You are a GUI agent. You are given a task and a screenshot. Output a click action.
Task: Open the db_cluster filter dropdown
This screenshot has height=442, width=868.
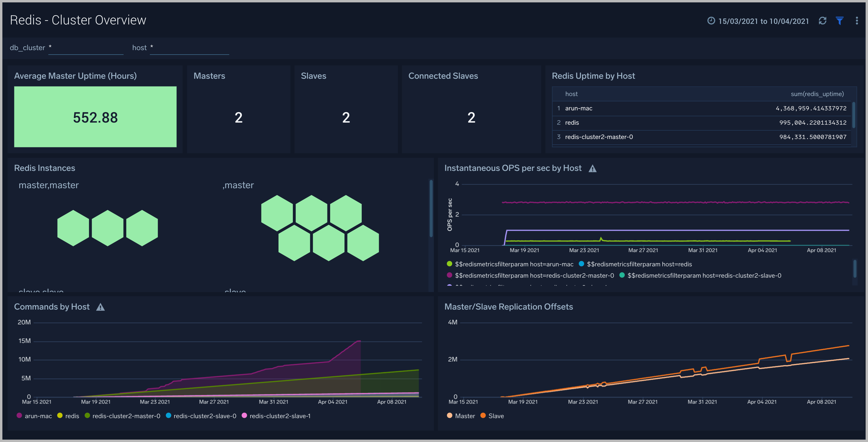86,47
